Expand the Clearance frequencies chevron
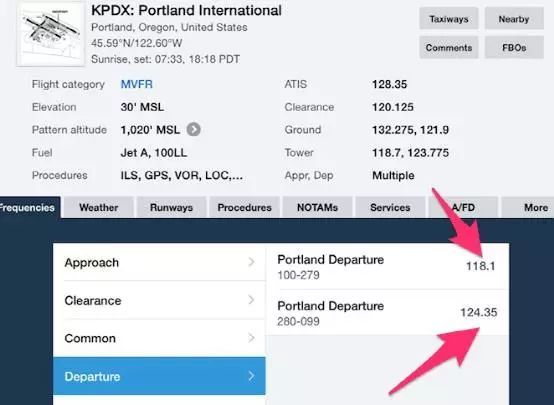 coord(251,300)
